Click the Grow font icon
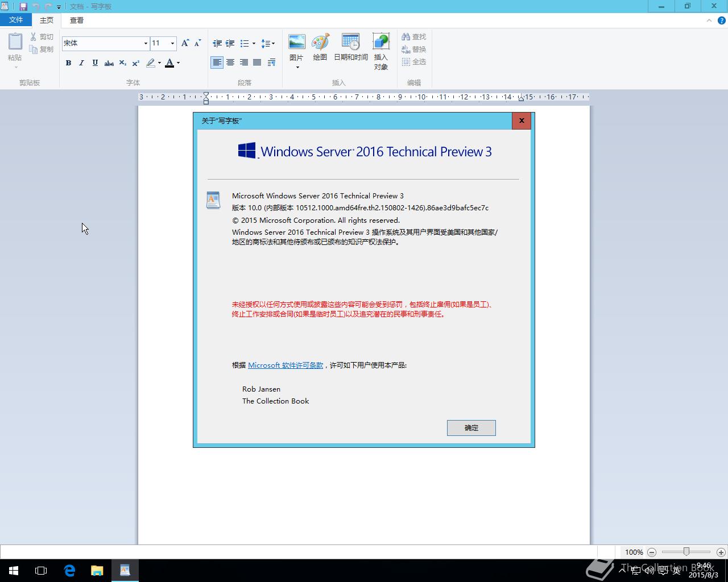728x582 pixels. (x=185, y=43)
